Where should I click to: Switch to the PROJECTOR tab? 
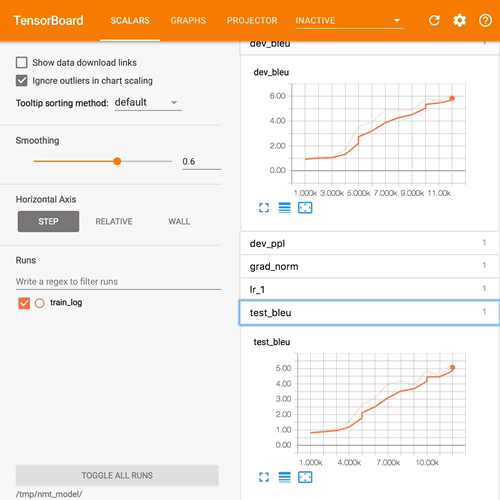252,21
